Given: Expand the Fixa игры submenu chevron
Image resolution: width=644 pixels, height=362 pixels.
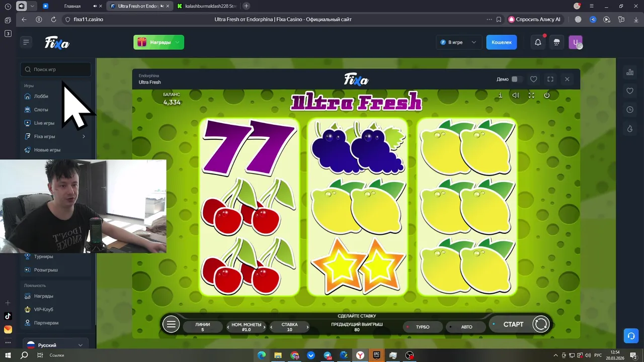Looking at the screenshot, I should pyautogui.click(x=84, y=136).
